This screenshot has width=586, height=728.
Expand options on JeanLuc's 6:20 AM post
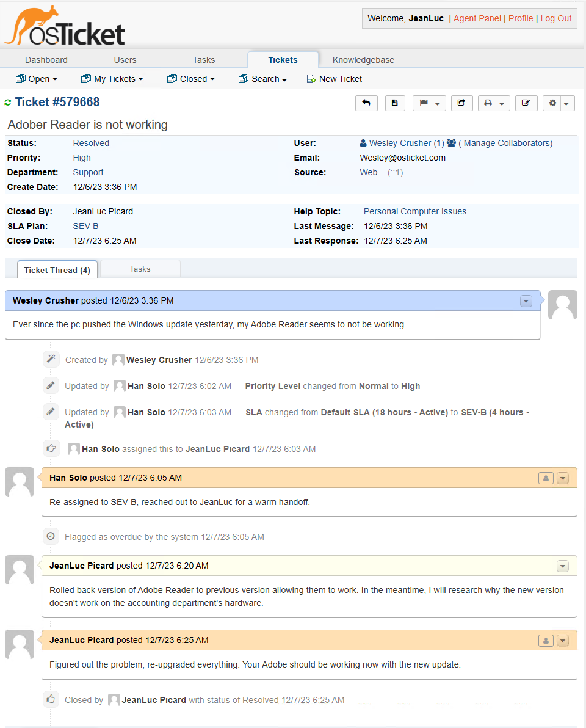pyautogui.click(x=563, y=566)
